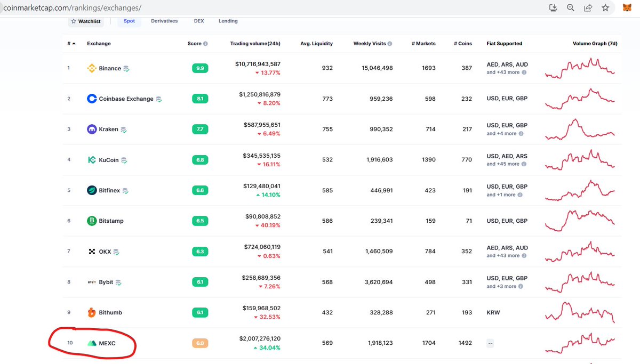Open the Score column info tooltip icon
The image size is (640, 364).
tap(205, 44)
